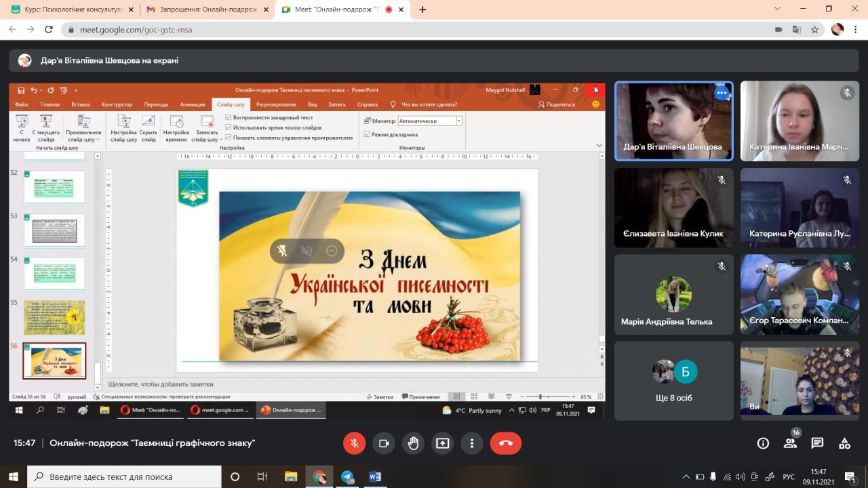Open Meet's three-dot more options menu
Image resolution: width=868 pixels, height=488 pixels.
[x=472, y=443]
